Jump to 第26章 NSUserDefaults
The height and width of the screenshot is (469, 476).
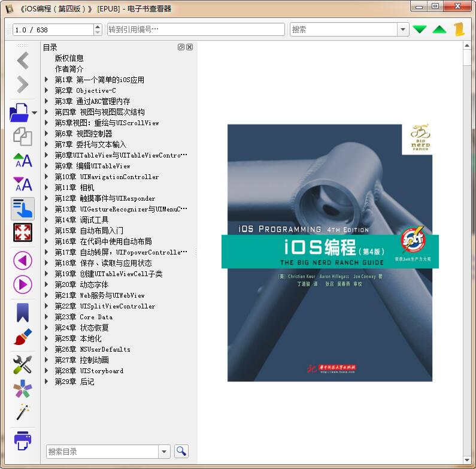92,349
